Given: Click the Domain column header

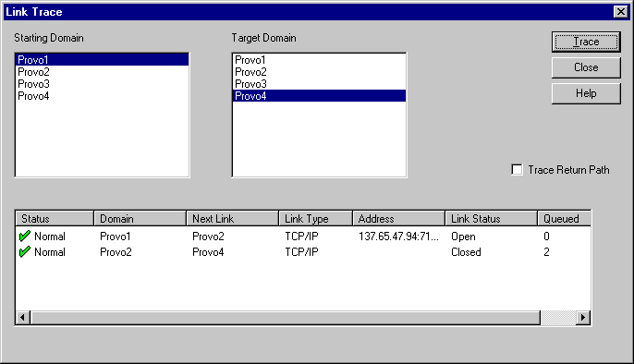Looking at the screenshot, I should pyautogui.click(x=140, y=219).
